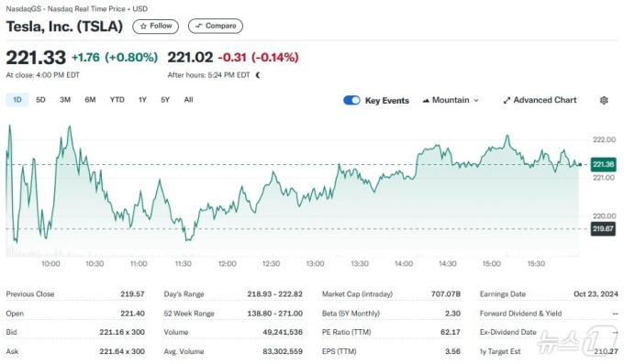Image resolution: width=624 pixels, height=364 pixels.
Task: Toggle the Key Events switch
Action: [x=351, y=100]
